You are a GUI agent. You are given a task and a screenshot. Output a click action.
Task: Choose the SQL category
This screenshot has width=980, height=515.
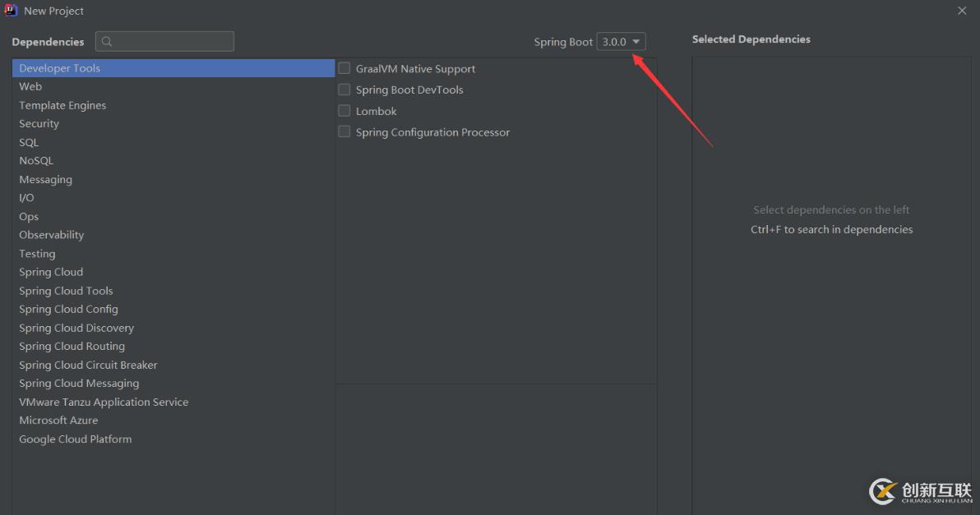coord(29,142)
